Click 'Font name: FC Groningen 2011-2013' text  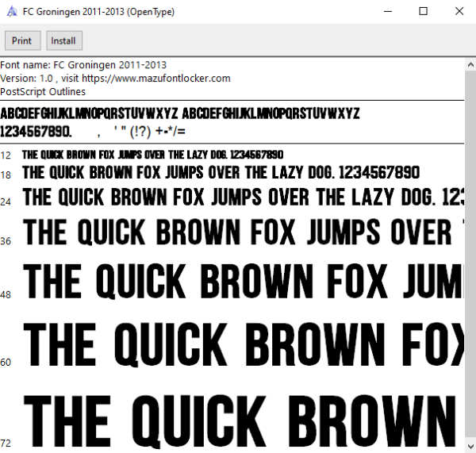(83, 65)
